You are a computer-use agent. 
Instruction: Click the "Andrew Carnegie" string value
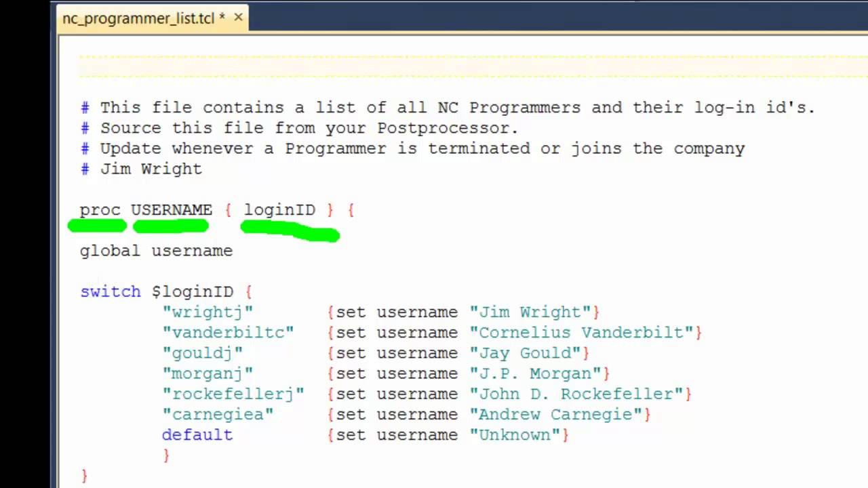556,414
